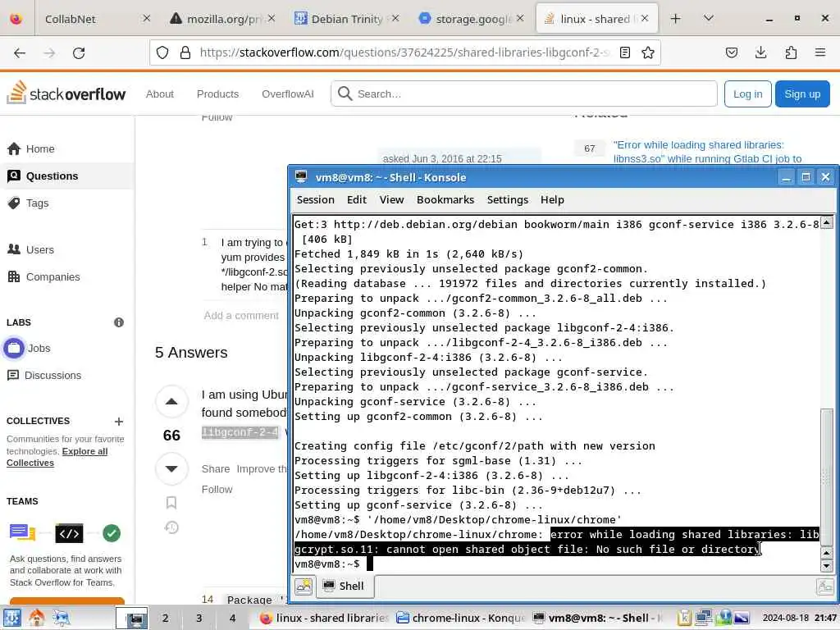The height and width of the screenshot is (630, 840).
Task: Click the site padlock icon
Action: 185,52
